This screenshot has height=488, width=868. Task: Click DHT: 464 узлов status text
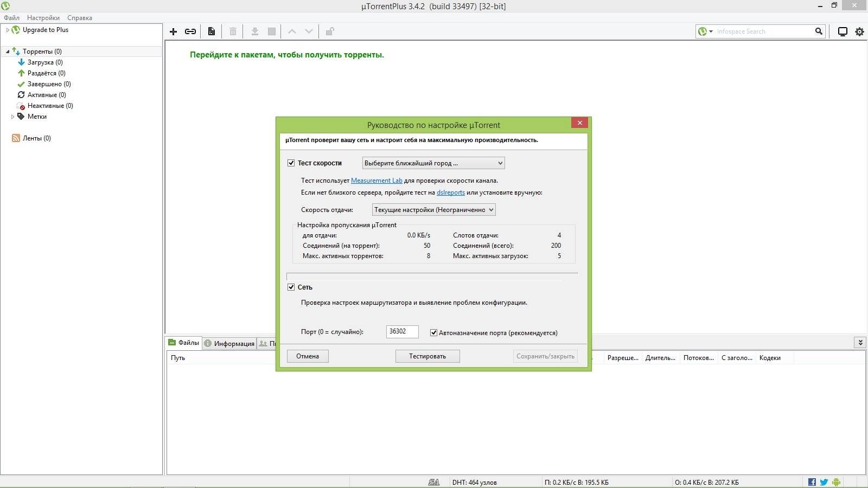tap(475, 482)
